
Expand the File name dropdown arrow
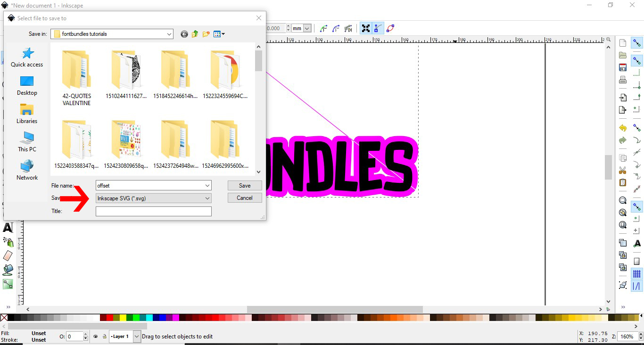(207, 186)
